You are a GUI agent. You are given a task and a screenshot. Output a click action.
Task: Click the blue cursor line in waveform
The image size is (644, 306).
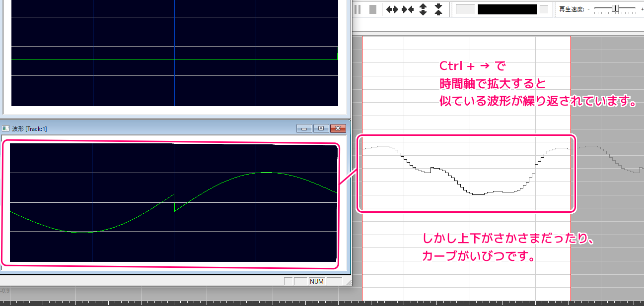coord(174,203)
